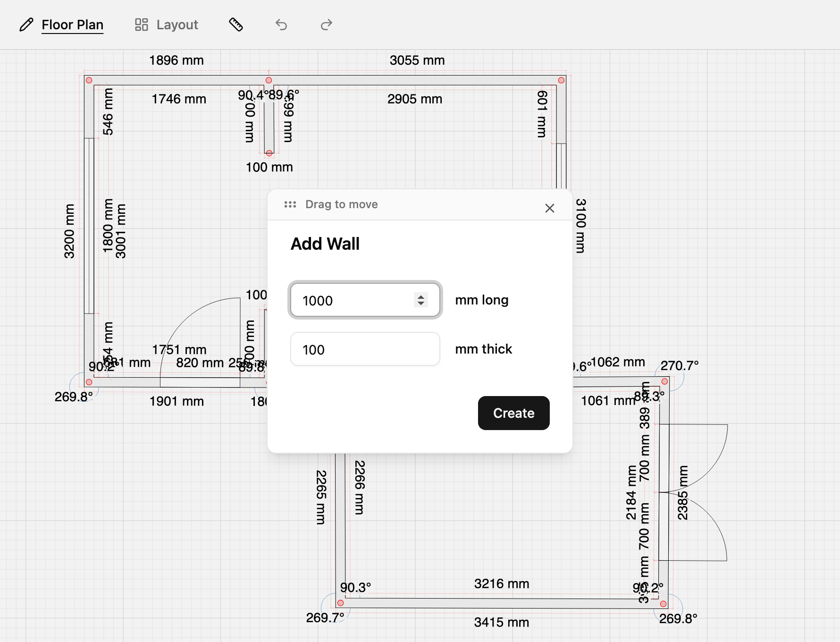This screenshot has height=642, width=840.
Task: Select the "3100 mm" vertical dimension label
Action: [x=581, y=226]
